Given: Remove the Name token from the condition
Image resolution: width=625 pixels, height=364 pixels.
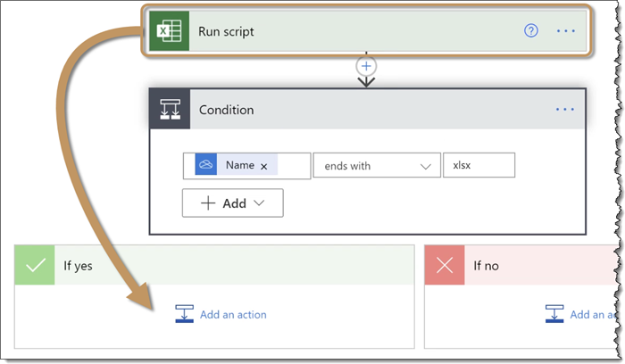Looking at the screenshot, I should 263,166.
